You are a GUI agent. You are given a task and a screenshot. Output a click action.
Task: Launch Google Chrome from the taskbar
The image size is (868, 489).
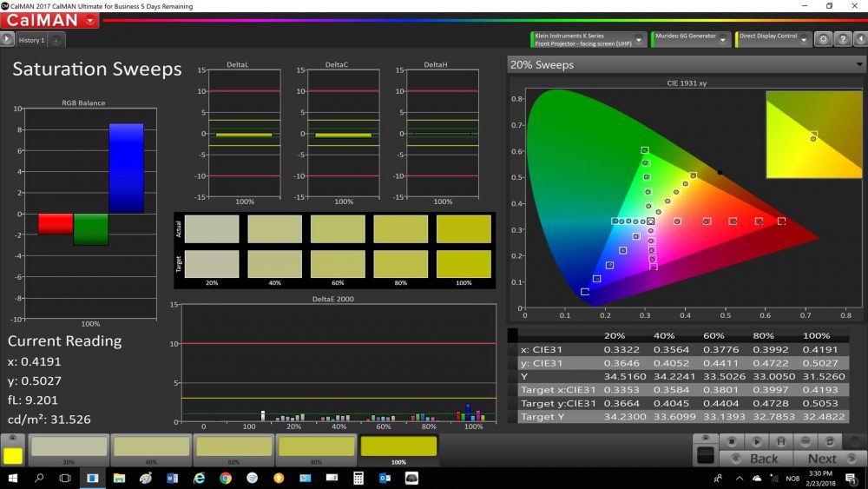click(226, 478)
